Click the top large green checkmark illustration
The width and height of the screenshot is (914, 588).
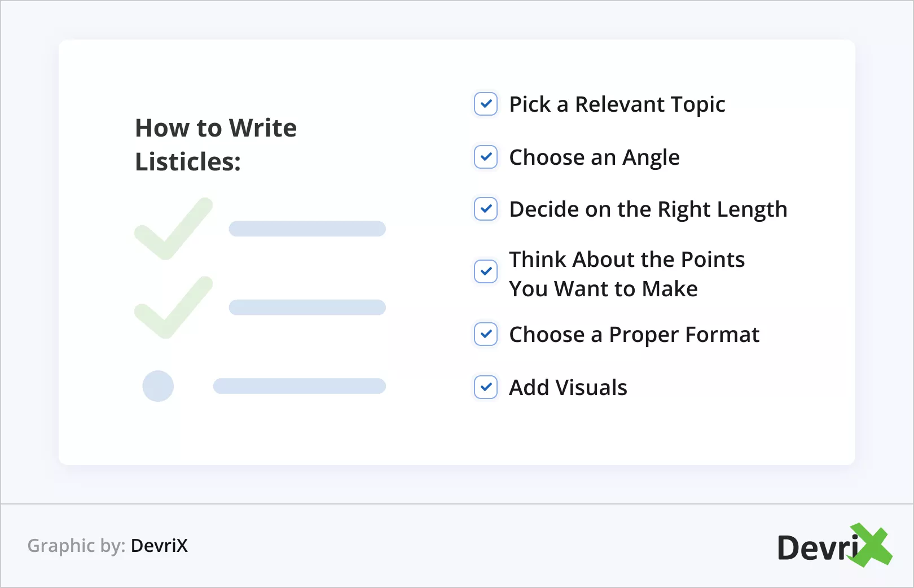[173, 229]
